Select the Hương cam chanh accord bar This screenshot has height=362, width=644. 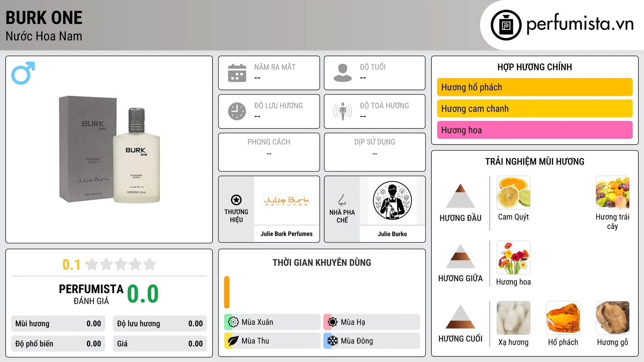point(535,108)
